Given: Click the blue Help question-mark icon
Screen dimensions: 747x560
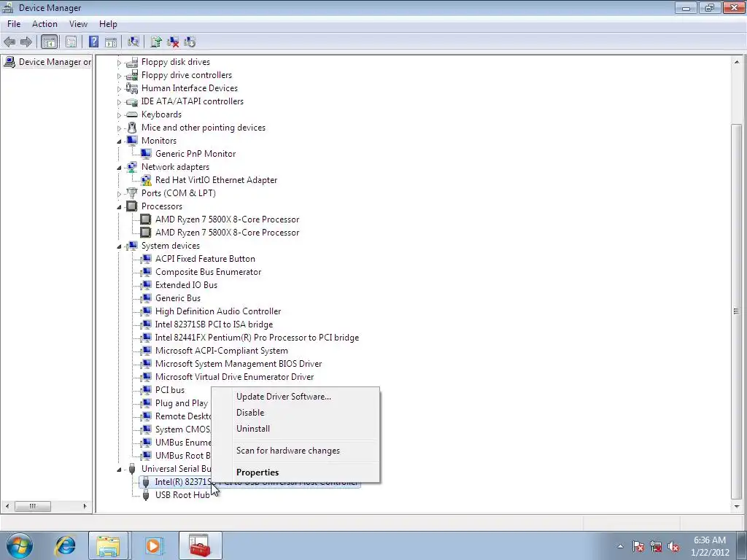Looking at the screenshot, I should click(94, 42).
